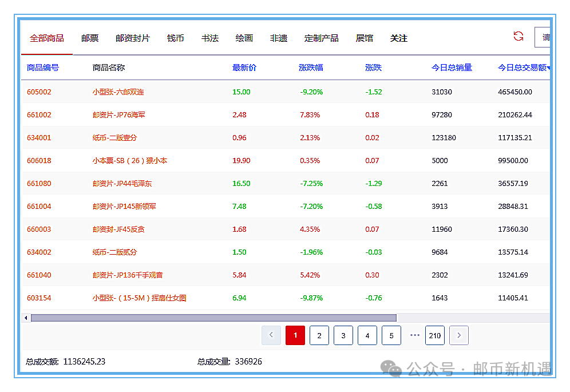Click the horizontal scrollbar thumb
The image size is (570, 392).
[213, 318]
